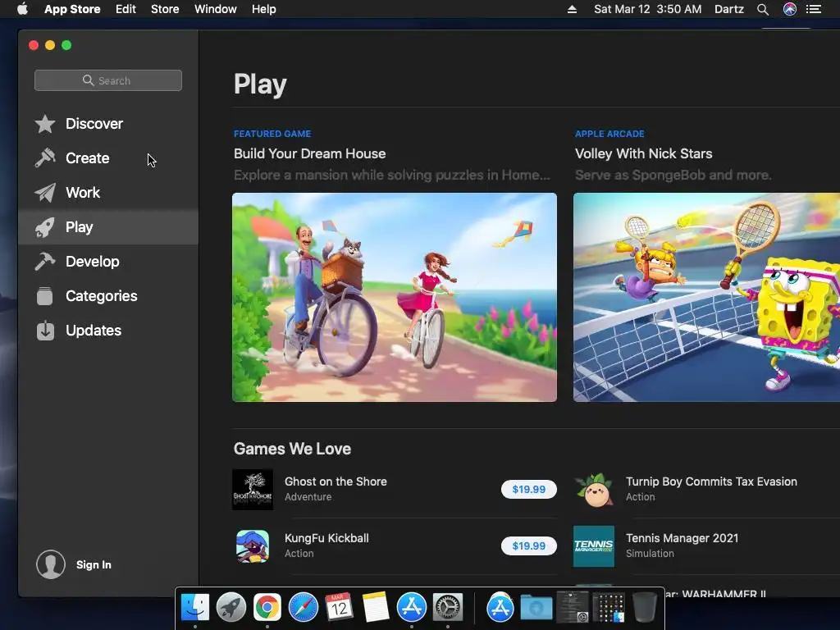Viewport: 840px width, 630px height.
Task: Open the screenshot document stack in dock
Action: coord(573,607)
